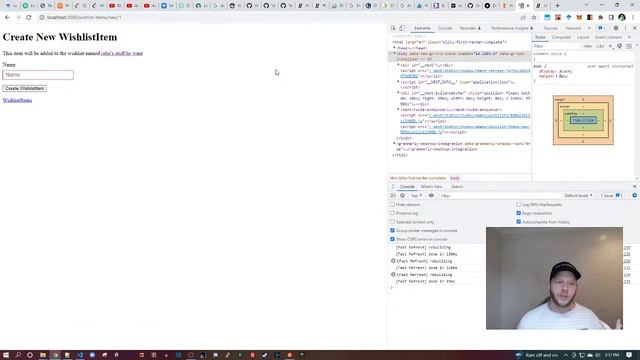The width and height of the screenshot is (640, 360).
Task: Toggle the computed styles sidebar icon
Action: pos(629,46)
